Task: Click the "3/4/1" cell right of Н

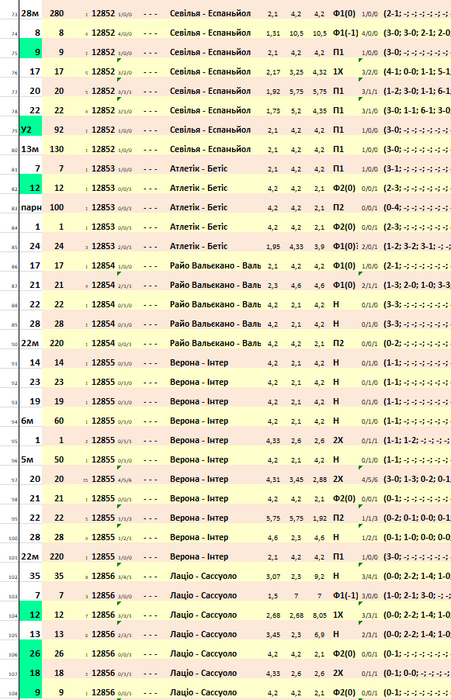Action: tap(370, 576)
